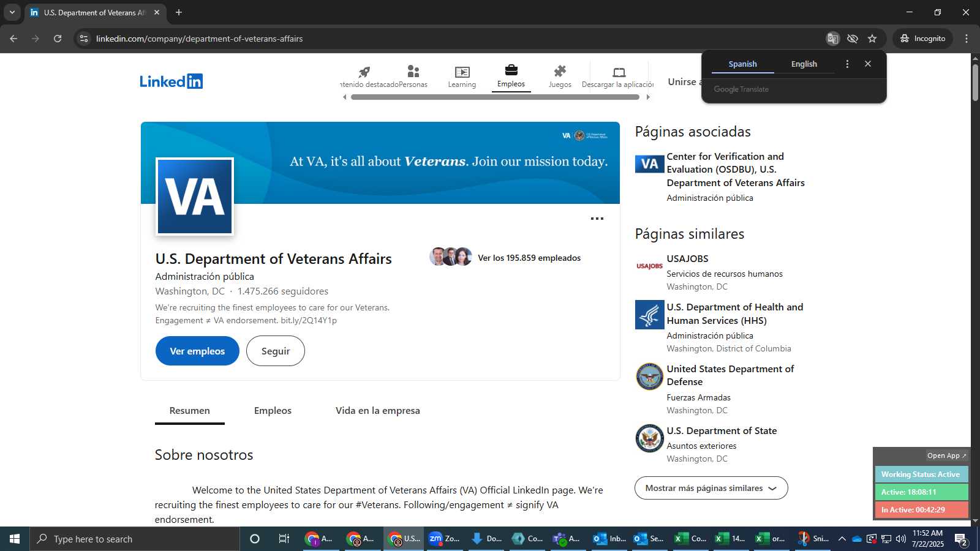The image size is (980, 551).
Task: Click the VA company logo
Action: pos(195,197)
